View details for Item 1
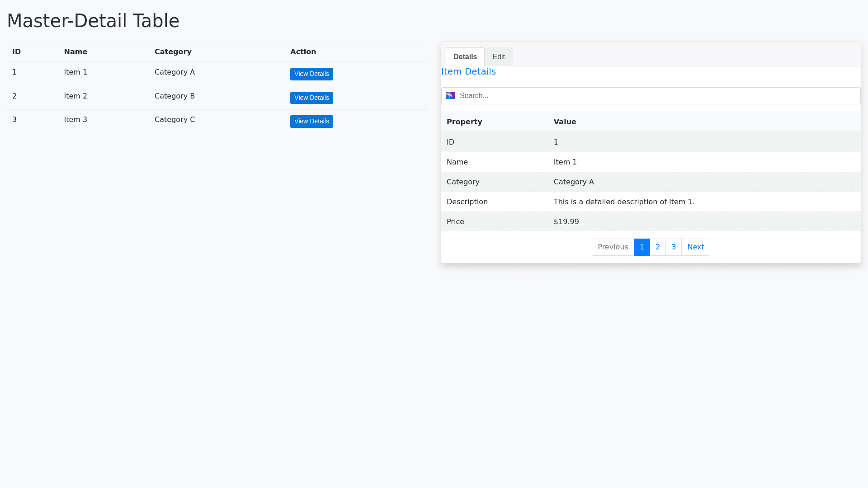Viewport: 868px width, 488px height. pos(311,74)
